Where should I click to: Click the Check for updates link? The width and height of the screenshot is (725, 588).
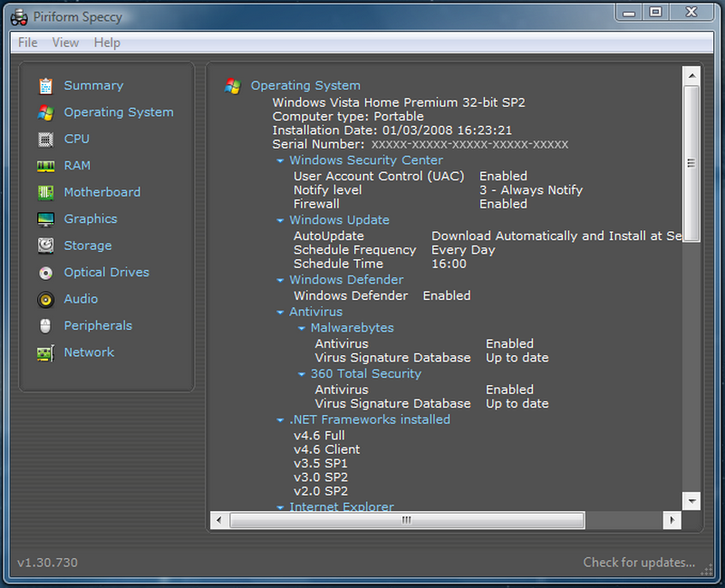(x=639, y=563)
